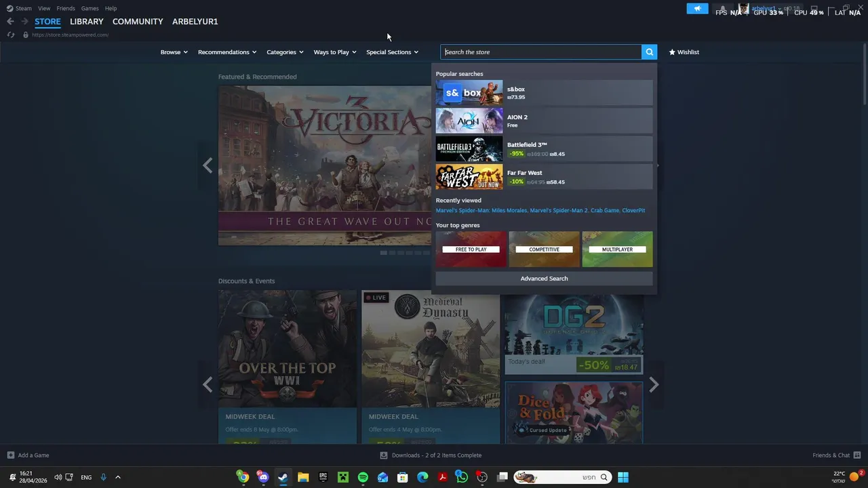Click the Advanced Search button
Viewport: 868px width, 488px height.
(x=544, y=279)
